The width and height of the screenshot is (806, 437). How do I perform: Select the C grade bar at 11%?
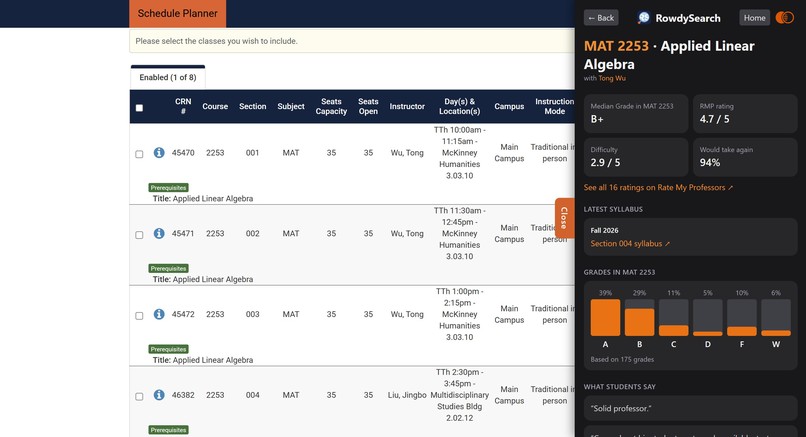(x=673, y=318)
